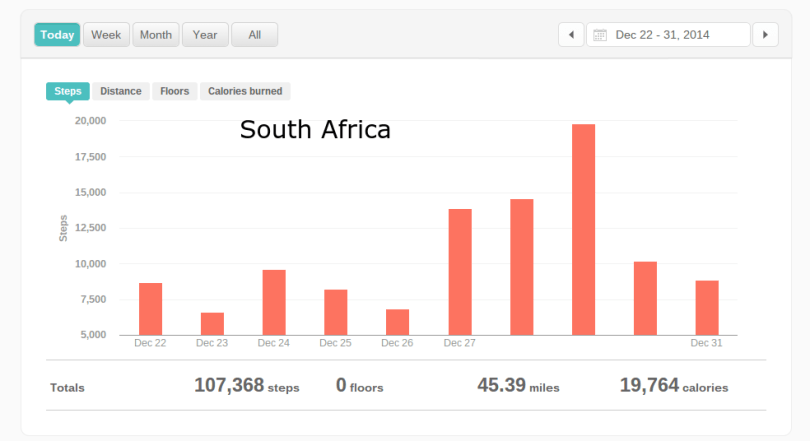Click the 19,764 calories total
The height and width of the screenshot is (441, 810).
pyautogui.click(x=673, y=386)
